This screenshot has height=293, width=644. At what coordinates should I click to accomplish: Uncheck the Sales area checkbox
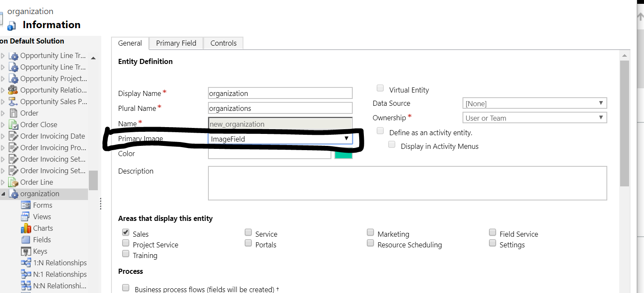[126, 232]
